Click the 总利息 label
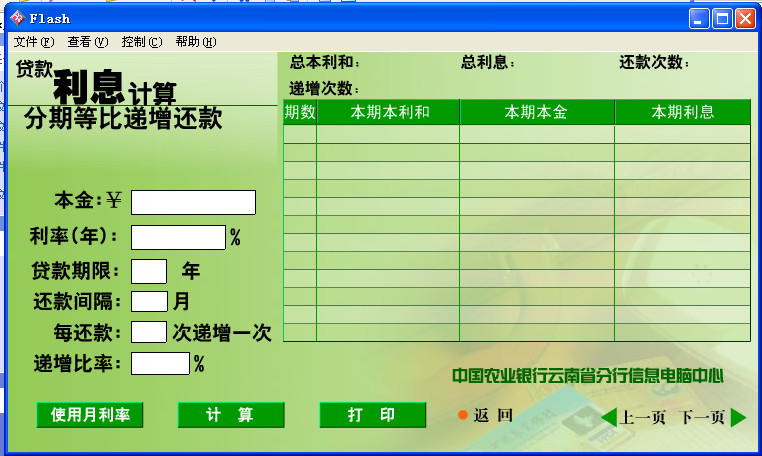This screenshot has height=456, width=762. coord(487,62)
